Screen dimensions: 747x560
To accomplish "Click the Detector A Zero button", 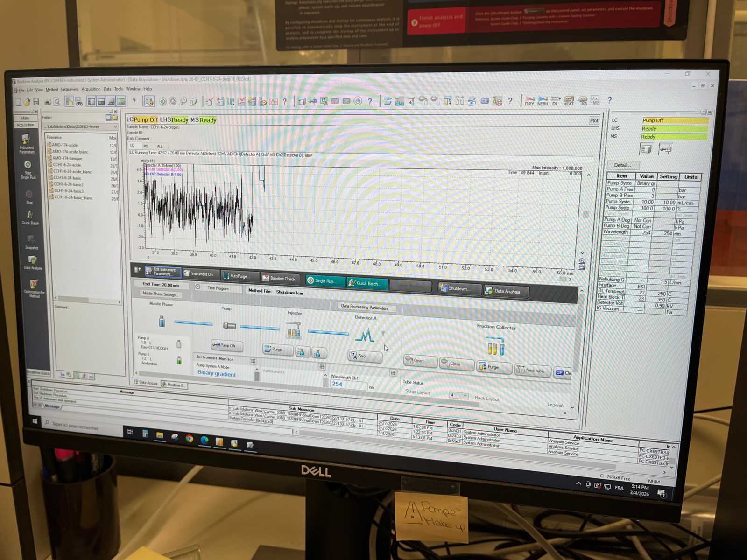I will coord(365,356).
